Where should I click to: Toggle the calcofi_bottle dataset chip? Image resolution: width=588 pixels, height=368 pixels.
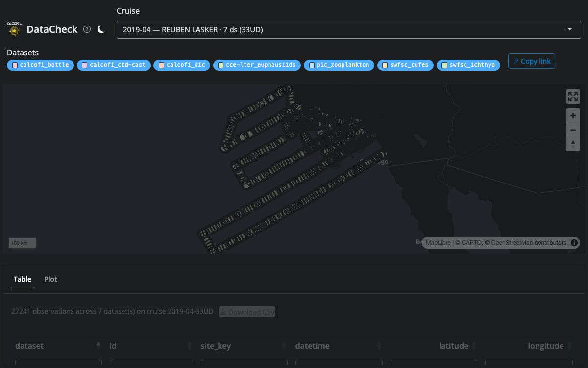(41, 65)
